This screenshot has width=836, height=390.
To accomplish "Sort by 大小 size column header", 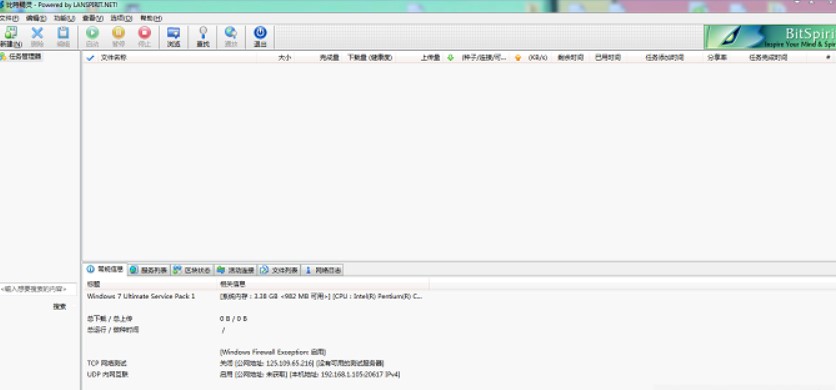I will [284, 58].
